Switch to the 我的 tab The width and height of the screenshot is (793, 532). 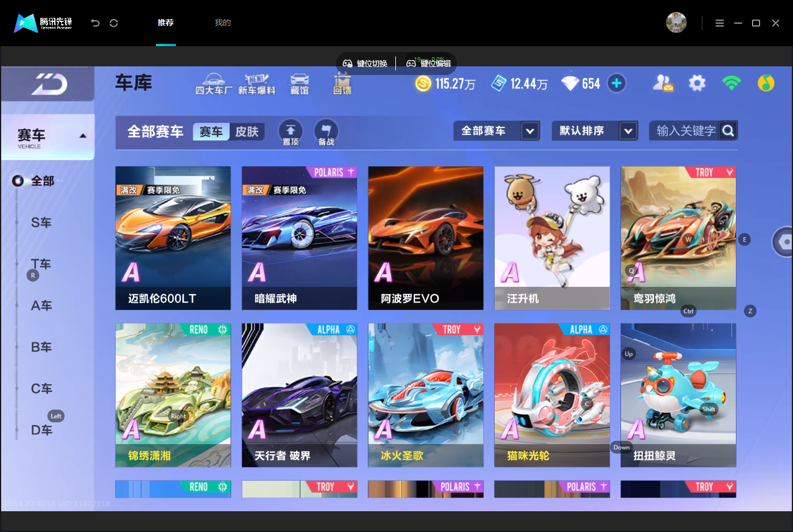click(223, 23)
